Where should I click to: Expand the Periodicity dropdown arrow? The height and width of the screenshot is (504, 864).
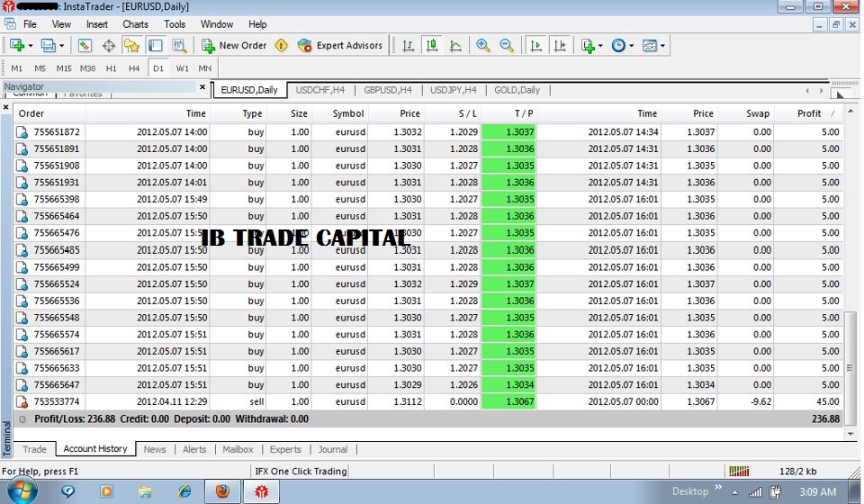tap(632, 46)
